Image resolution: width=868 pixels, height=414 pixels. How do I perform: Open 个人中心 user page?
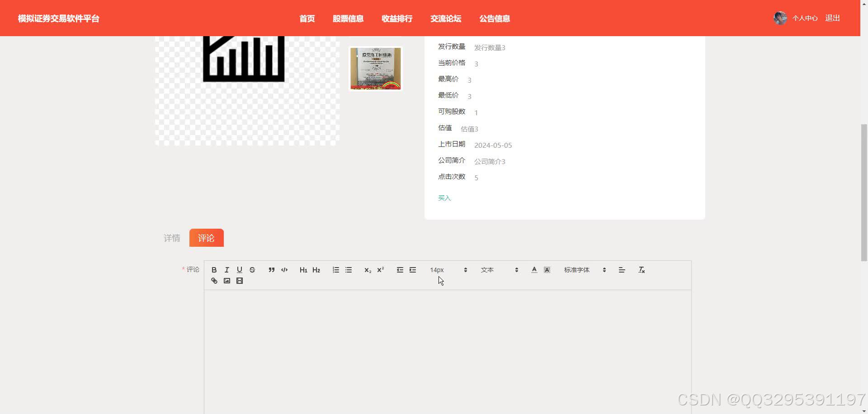coord(805,18)
